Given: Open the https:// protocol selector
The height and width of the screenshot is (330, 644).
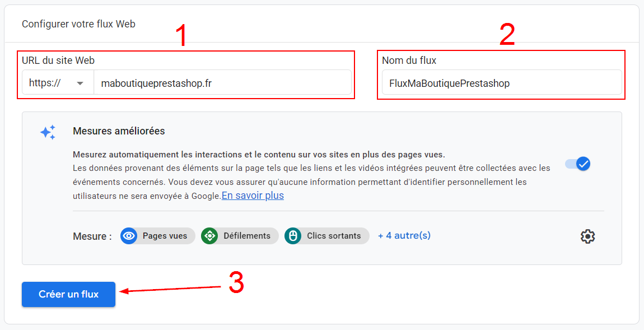Looking at the screenshot, I should (x=57, y=83).
